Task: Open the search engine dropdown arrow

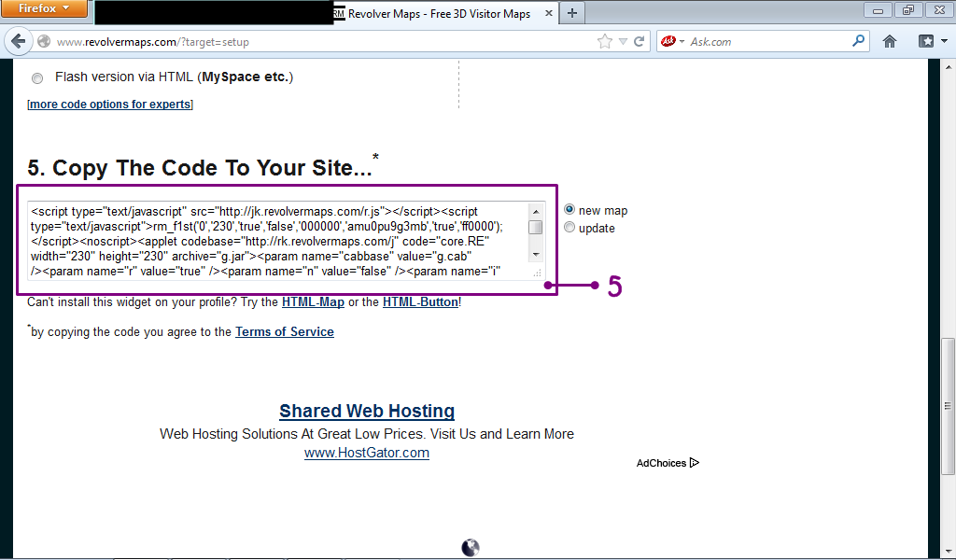Action: (682, 41)
